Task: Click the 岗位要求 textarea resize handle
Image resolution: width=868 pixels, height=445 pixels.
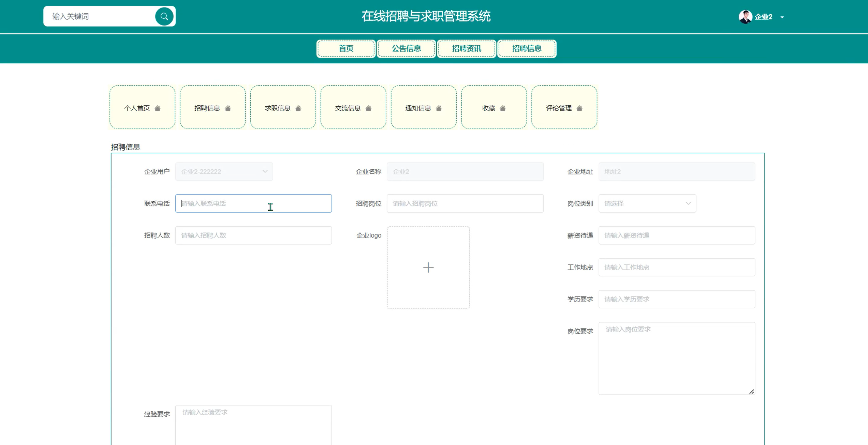Action: pos(752,392)
